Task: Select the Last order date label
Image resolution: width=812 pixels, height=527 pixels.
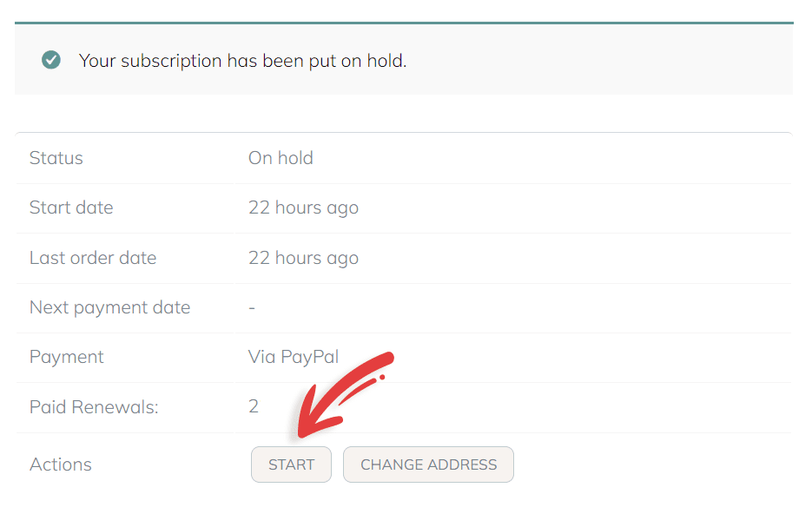Action: coord(93,258)
